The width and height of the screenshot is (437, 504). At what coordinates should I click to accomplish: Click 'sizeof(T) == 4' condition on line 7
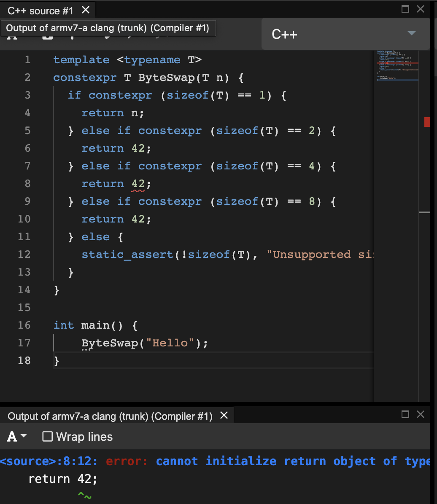click(265, 166)
